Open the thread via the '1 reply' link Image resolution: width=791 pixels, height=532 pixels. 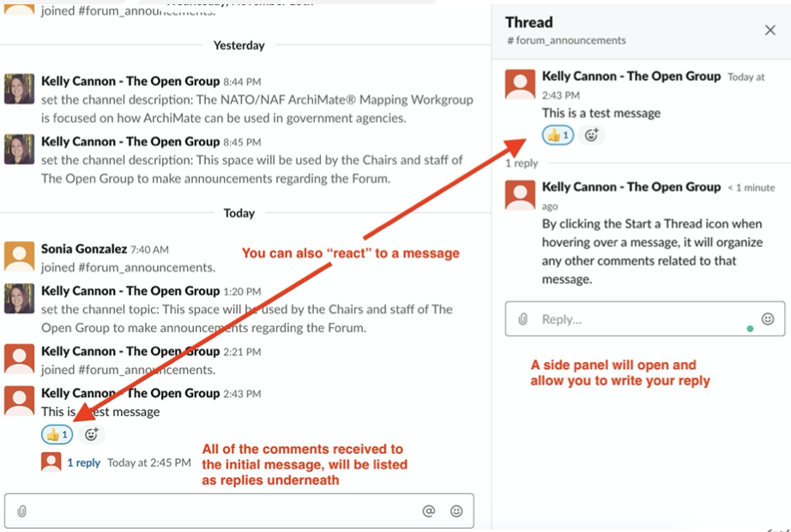click(x=83, y=462)
